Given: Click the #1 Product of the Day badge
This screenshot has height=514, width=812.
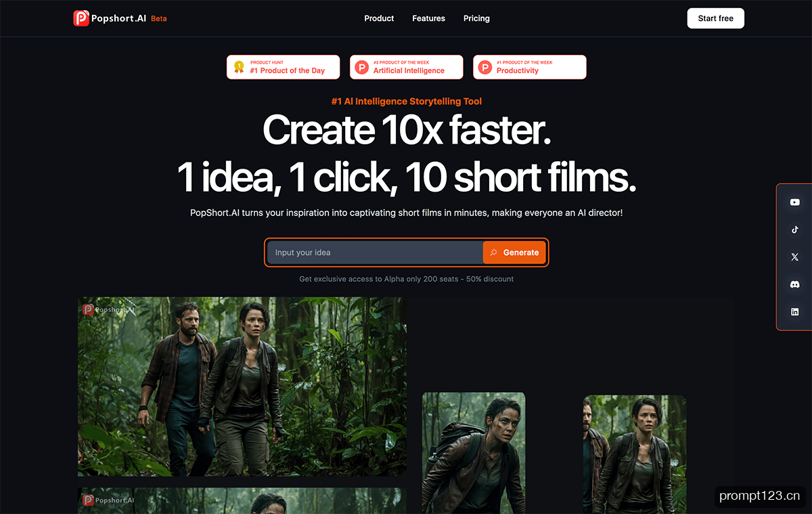Looking at the screenshot, I should 283,67.
